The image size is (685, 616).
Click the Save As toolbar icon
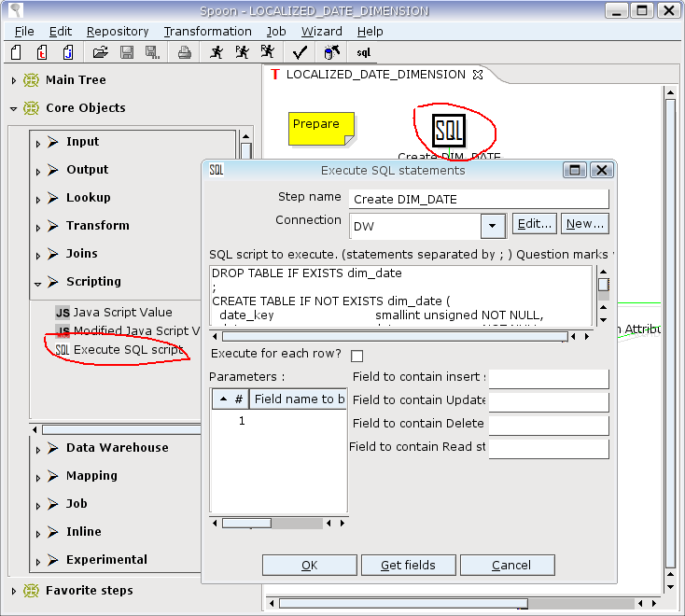(152, 52)
